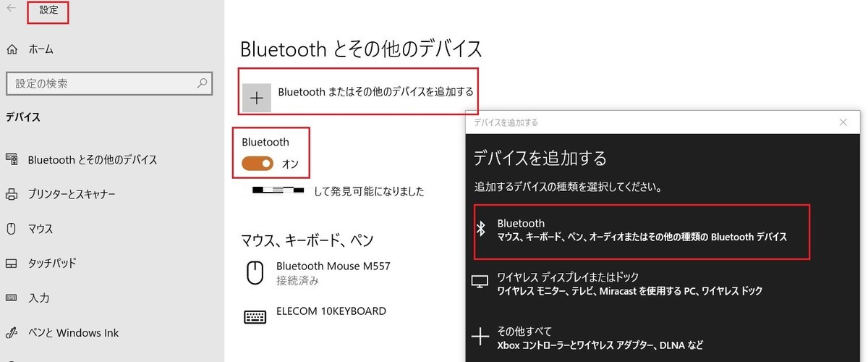Select Bluetooth とその他のデバイス in the sidebar
The width and height of the screenshot is (868, 362).
click(x=92, y=159)
